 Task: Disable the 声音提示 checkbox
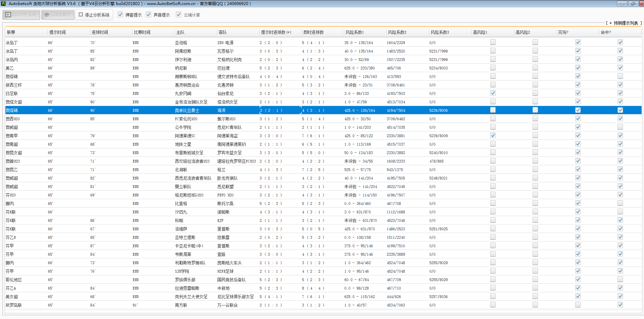point(148,15)
